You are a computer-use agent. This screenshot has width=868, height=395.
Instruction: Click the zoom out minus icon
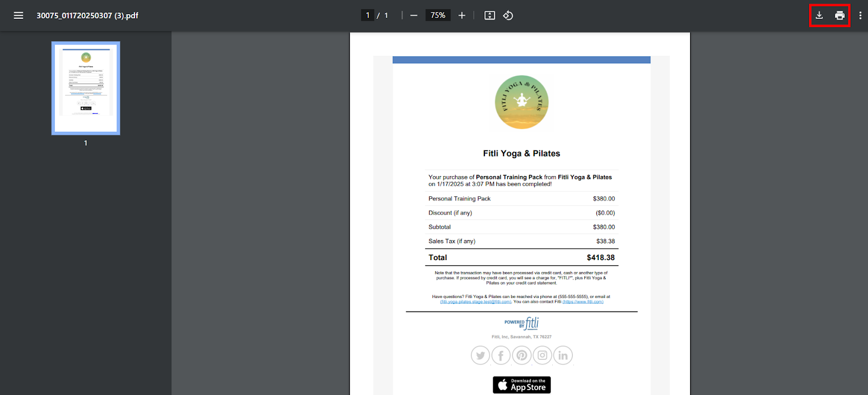click(414, 15)
